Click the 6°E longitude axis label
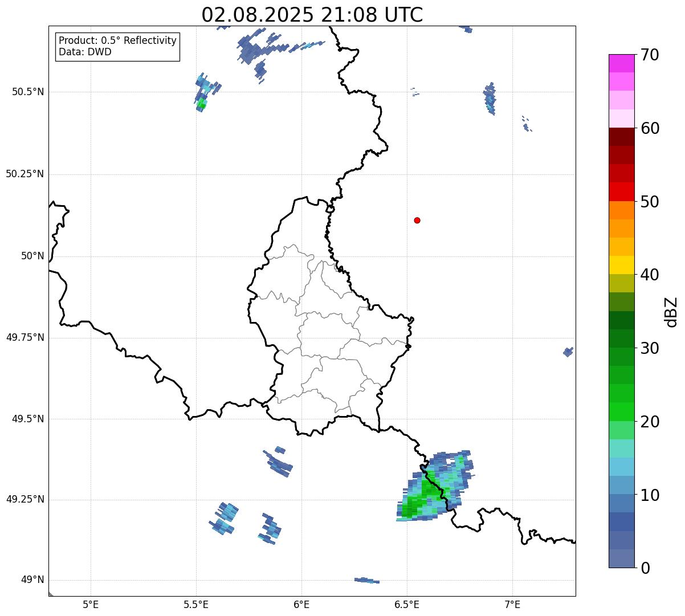 301,604
